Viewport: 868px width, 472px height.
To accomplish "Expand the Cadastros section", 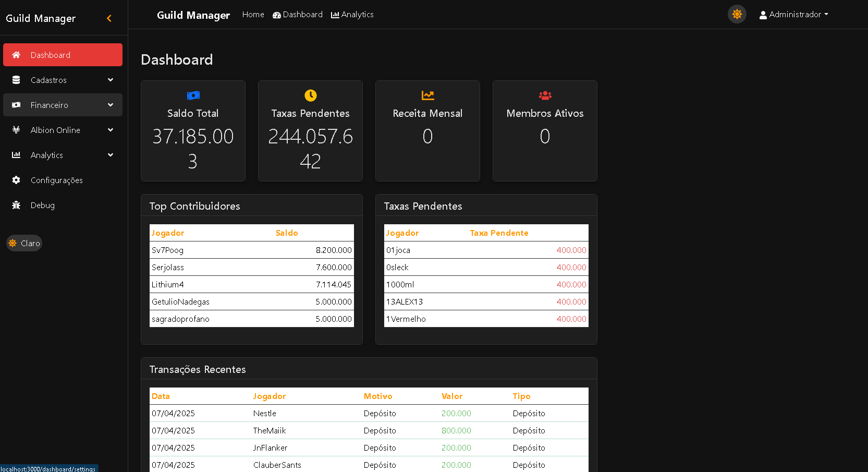I will (63, 80).
